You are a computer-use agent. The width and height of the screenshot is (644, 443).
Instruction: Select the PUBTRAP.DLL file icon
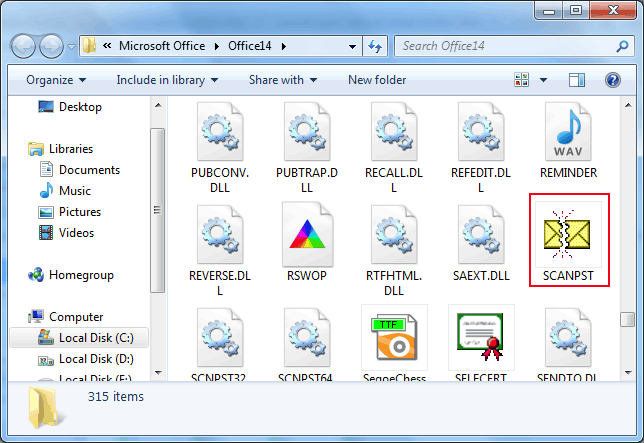(307, 131)
